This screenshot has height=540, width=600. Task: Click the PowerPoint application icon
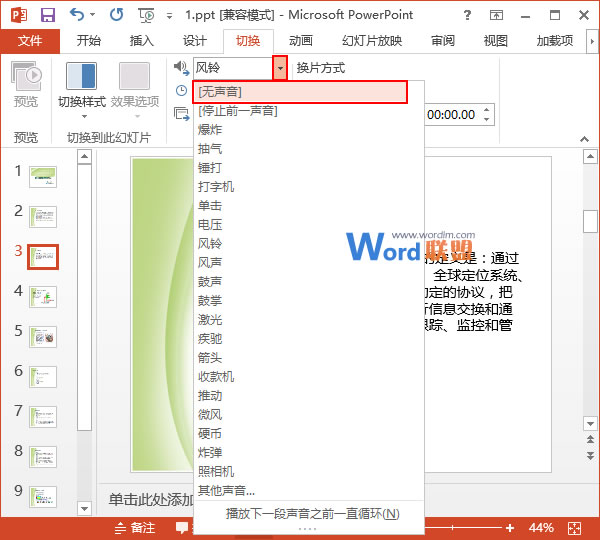point(19,15)
